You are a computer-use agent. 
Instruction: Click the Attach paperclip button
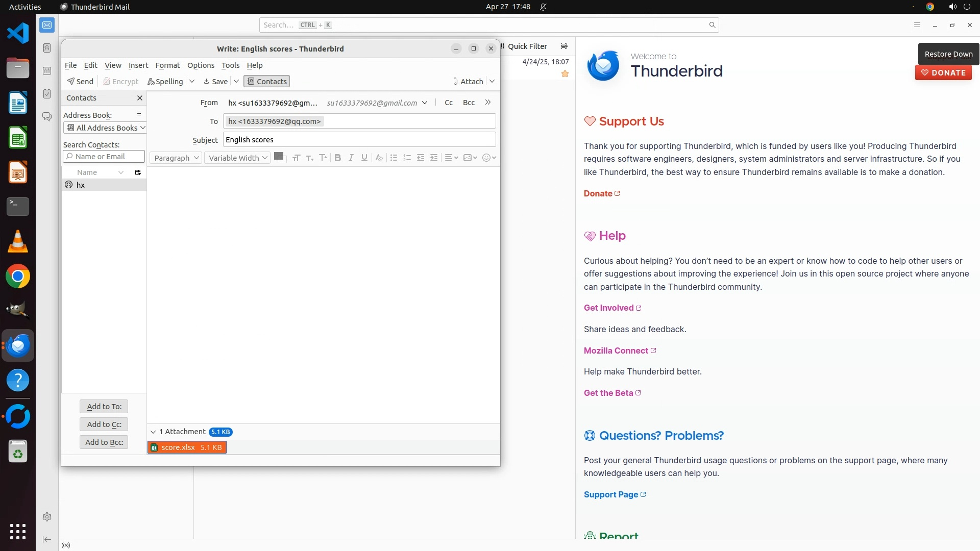click(468, 82)
